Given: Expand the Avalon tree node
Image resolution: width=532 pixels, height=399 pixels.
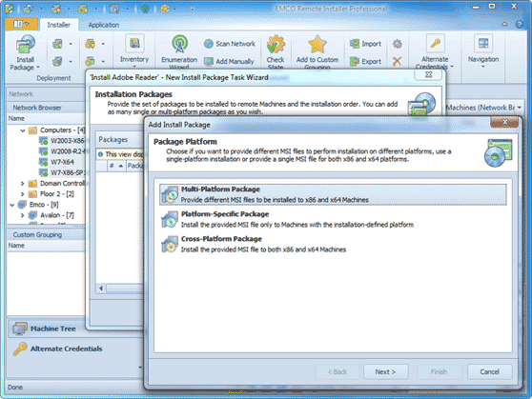Looking at the screenshot, I should point(22,215).
